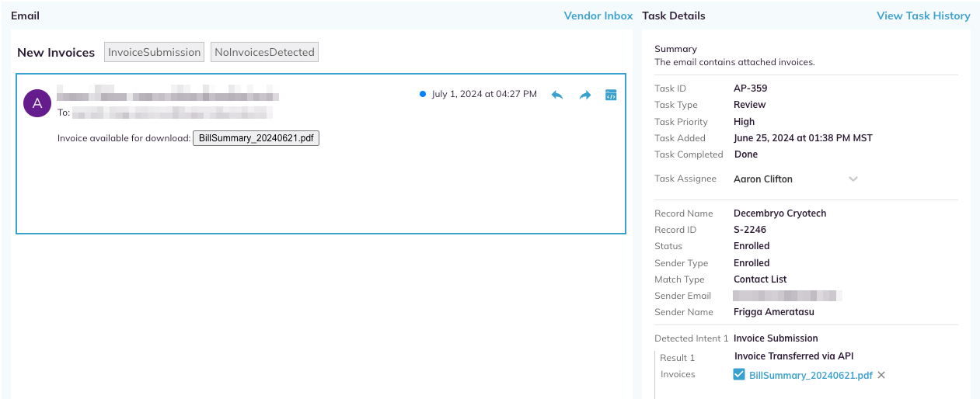Click the purple sender avatar A
Viewport: 980px width, 399px height.
tap(37, 102)
